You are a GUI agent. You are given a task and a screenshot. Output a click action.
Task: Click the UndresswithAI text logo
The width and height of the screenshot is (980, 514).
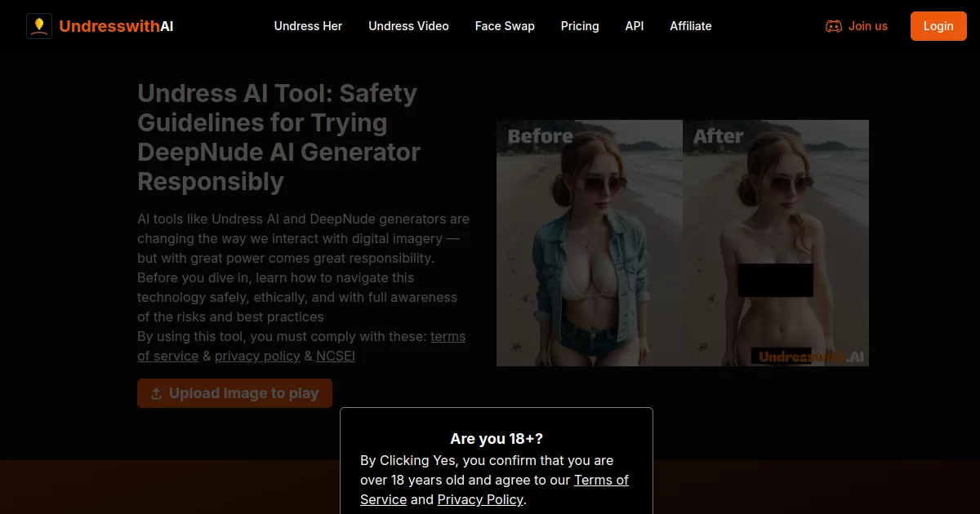point(115,25)
